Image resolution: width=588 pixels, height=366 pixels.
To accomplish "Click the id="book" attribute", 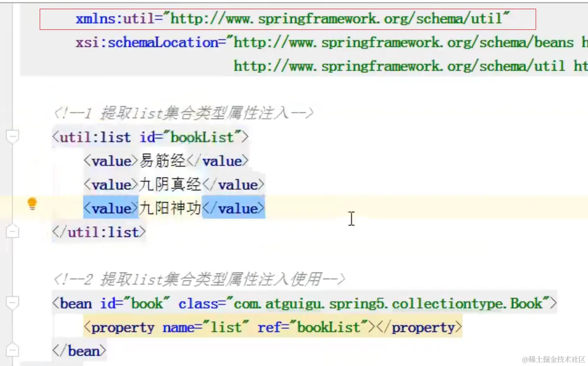I will click(x=135, y=304).
